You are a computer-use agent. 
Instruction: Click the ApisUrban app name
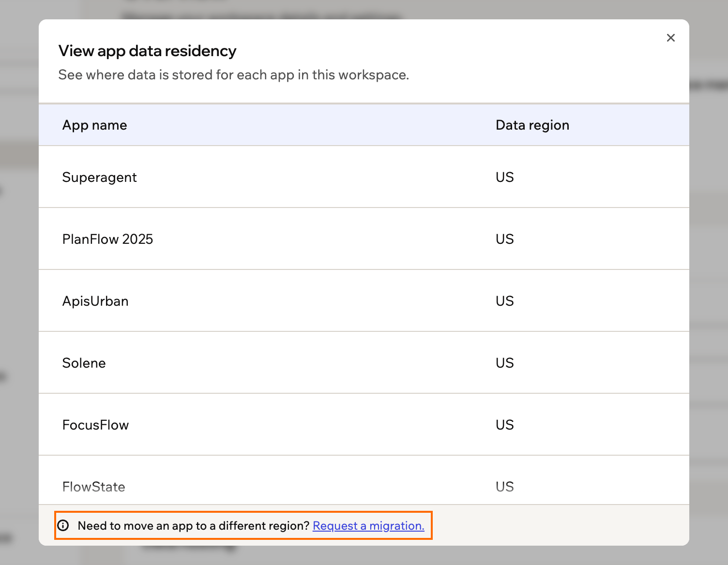tap(95, 301)
